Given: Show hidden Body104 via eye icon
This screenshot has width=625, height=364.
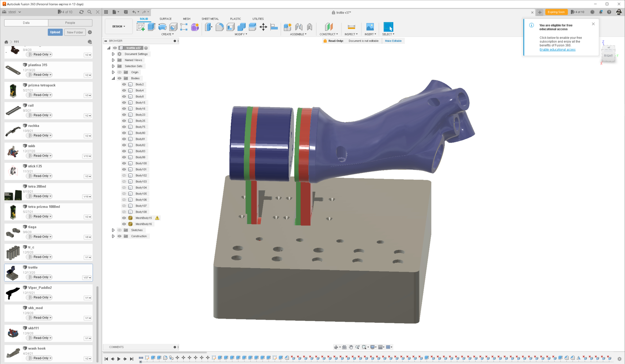Looking at the screenshot, I should pos(124,187).
